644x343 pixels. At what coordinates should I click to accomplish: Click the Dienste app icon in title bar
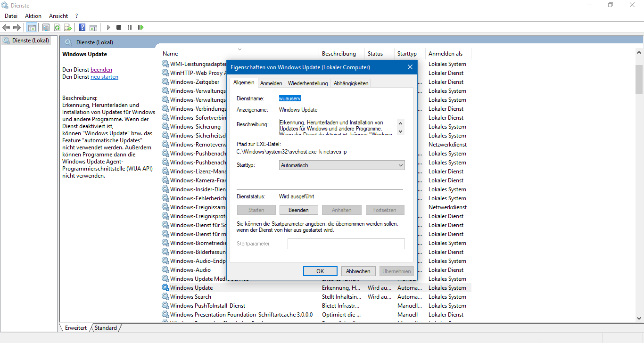pyautogui.click(x=6, y=5)
